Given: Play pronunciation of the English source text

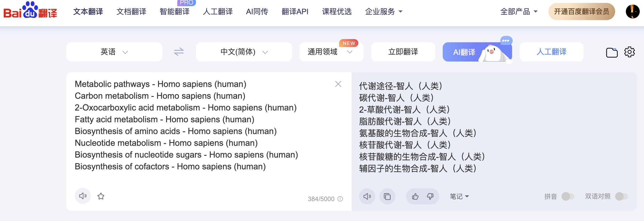Looking at the screenshot, I should click(83, 196).
